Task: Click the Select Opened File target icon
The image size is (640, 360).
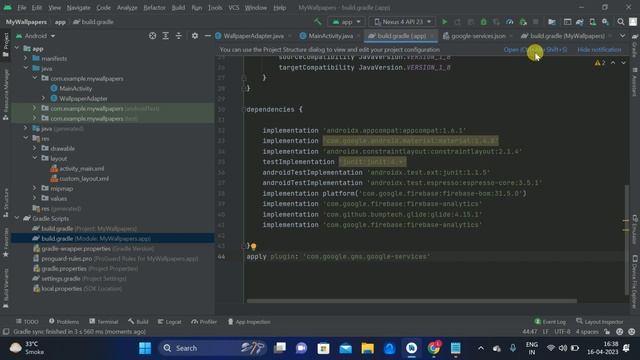Action: point(152,36)
